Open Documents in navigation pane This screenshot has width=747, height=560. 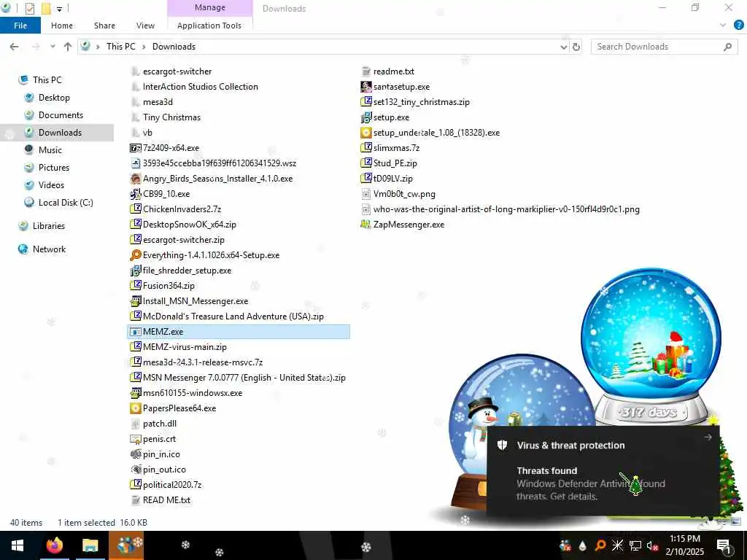point(61,115)
